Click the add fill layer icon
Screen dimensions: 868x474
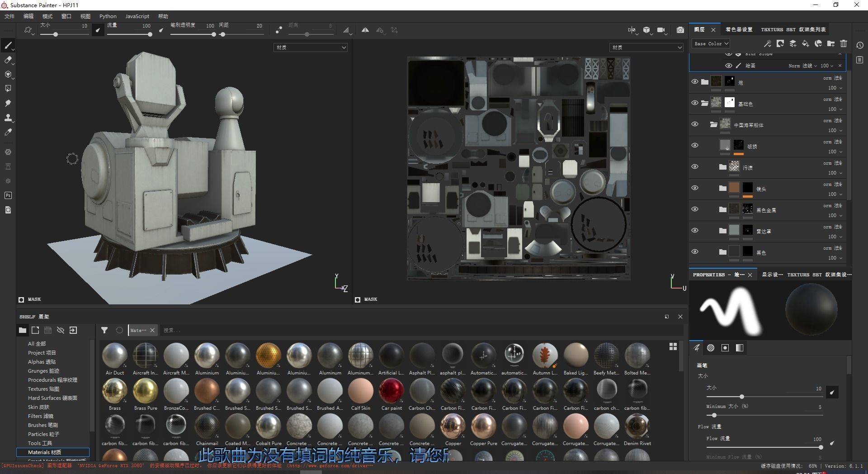pyautogui.click(x=805, y=43)
